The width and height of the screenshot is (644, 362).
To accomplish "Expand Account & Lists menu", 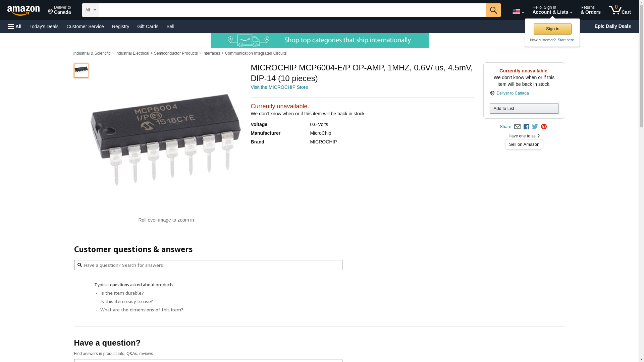I will [x=552, y=10].
